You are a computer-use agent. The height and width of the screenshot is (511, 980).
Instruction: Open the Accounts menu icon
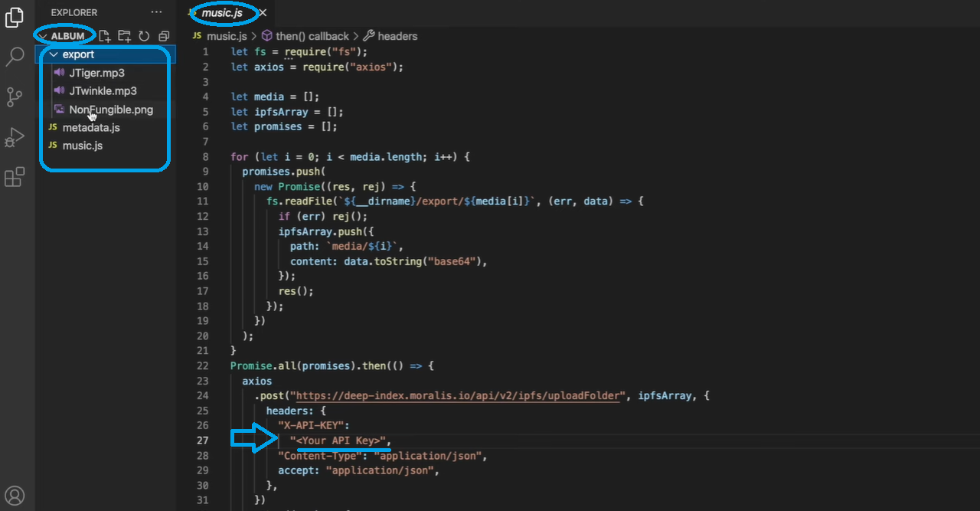tap(15, 495)
